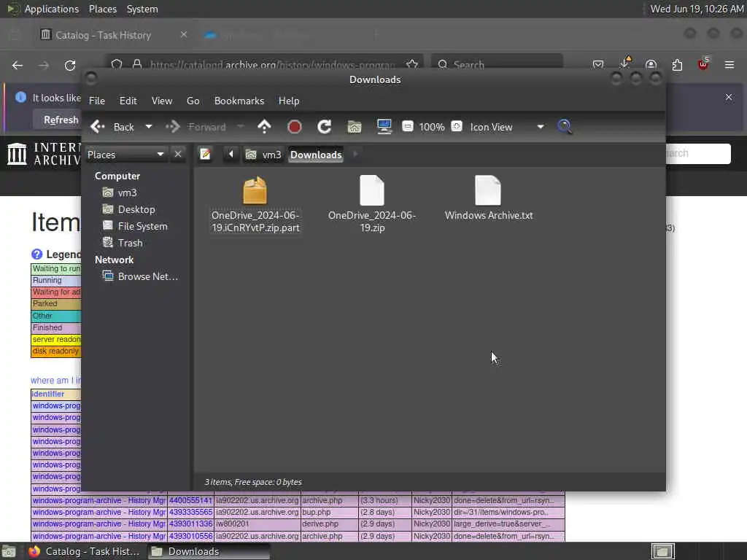Open the Bookmarks menu
747x560 pixels.
[239, 101]
